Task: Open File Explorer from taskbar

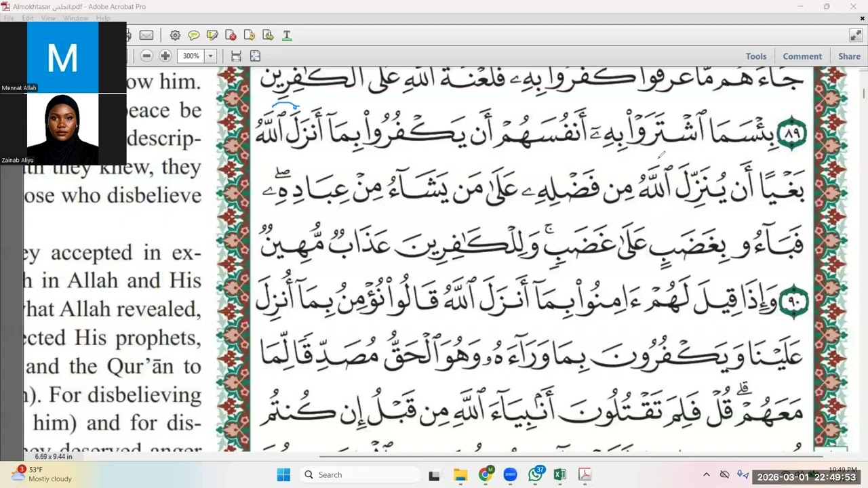Action: [x=460, y=474]
